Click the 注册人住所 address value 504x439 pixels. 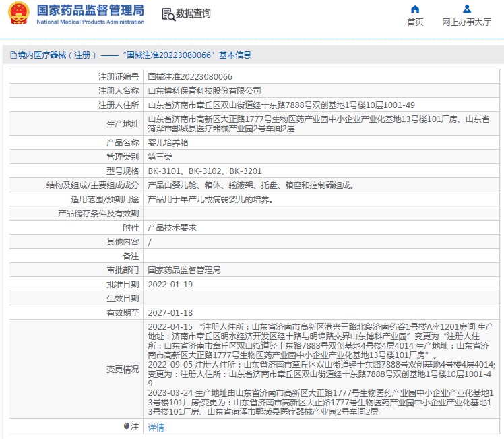[x=281, y=105]
